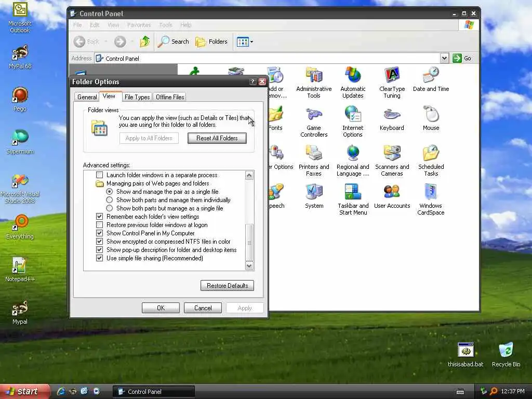
Task: Click advanced settings scroll up arrow
Action: (x=249, y=176)
